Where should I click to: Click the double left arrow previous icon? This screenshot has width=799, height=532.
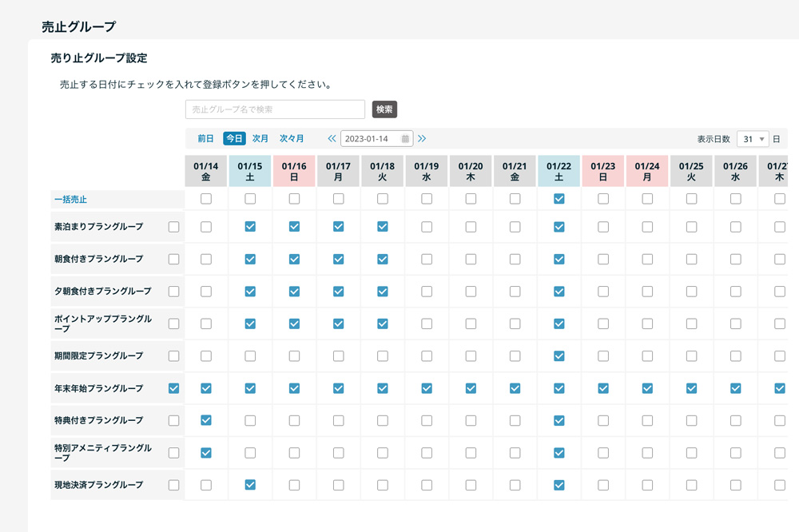tap(332, 139)
